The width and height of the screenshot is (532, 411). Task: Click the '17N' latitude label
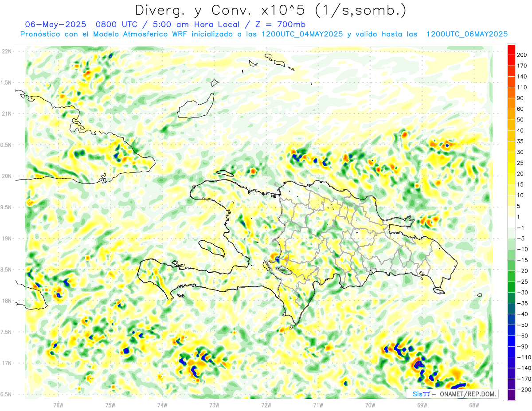(x=6, y=363)
